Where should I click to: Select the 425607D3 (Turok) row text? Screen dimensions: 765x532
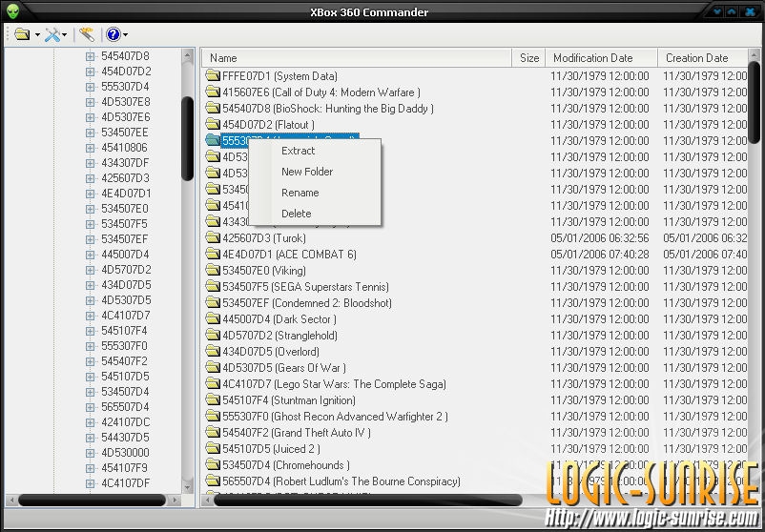[x=264, y=238]
